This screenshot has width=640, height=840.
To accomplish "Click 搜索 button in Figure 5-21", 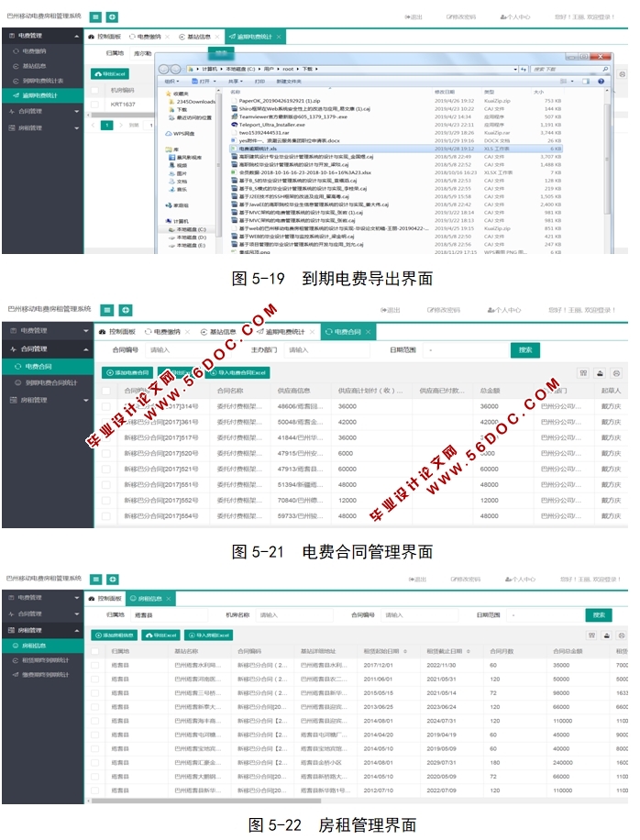I will click(x=525, y=349).
